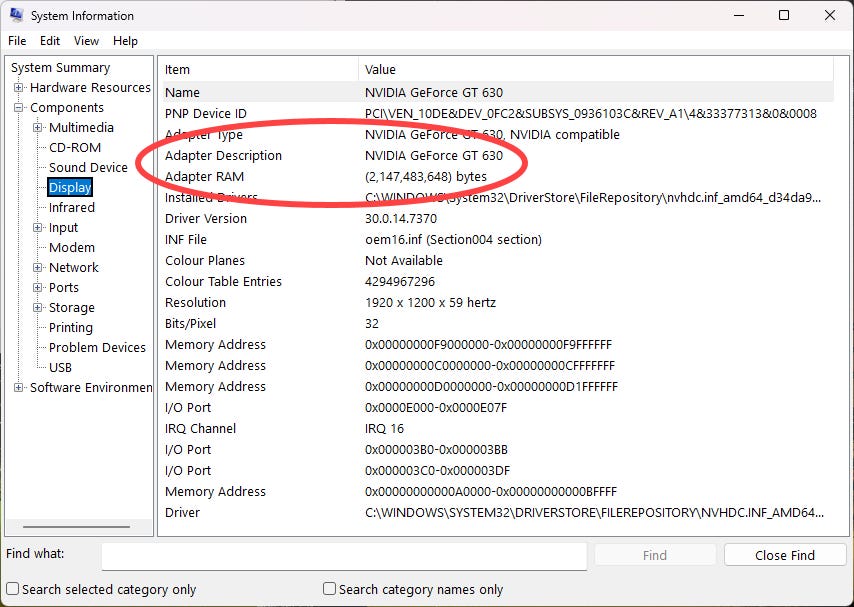This screenshot has height=607, width=854.
Task: Expand the Multimedia branch
Action: pyautogui.click(x=38, y=128)
